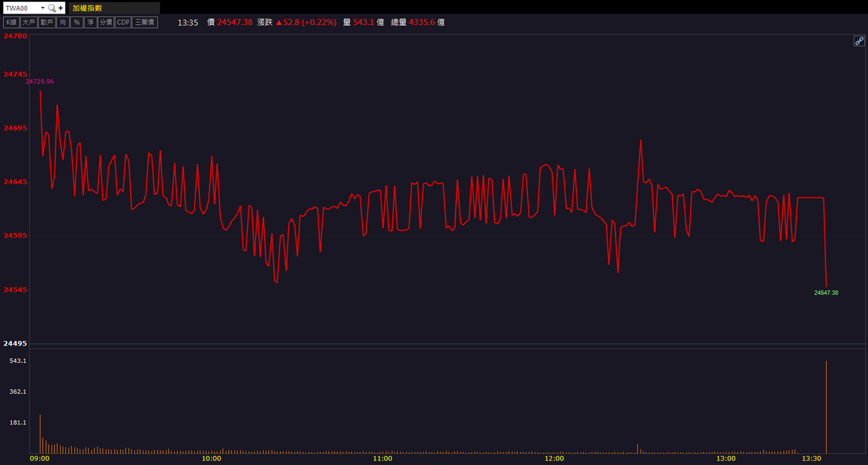Toggle the 分價 price distribution button
Screen dimensions: 868x465
click(x=106, y=22)
